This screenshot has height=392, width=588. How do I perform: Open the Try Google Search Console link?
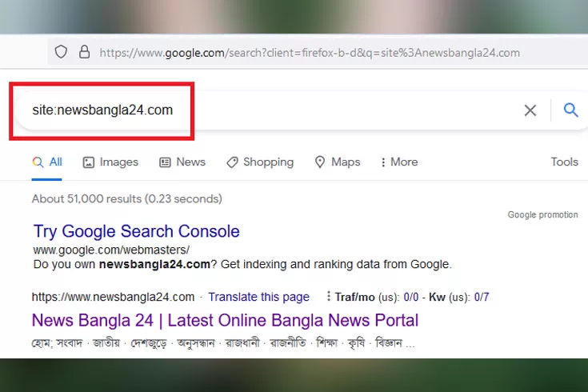(x=137, y=231)
